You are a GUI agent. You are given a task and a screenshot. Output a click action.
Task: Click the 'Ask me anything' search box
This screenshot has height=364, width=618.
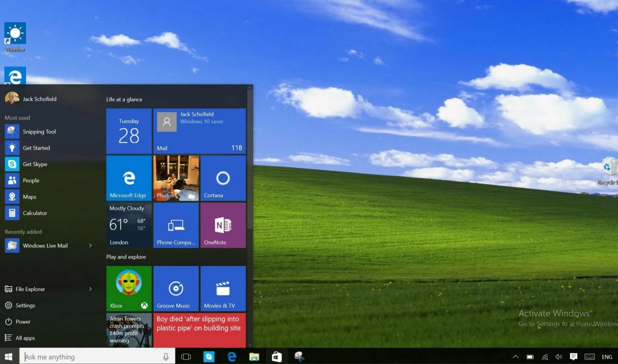(x=97, y=357)
